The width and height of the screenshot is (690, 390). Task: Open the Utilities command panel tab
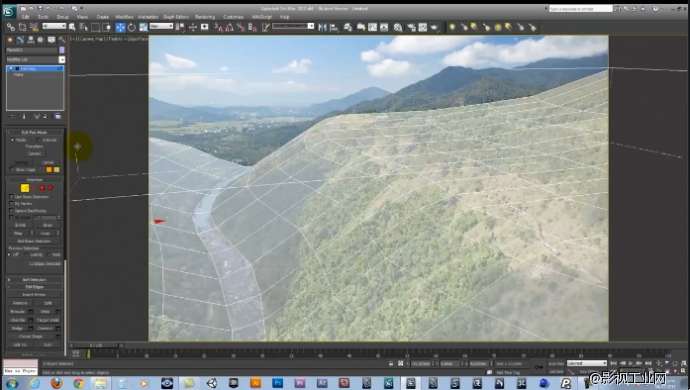click(61, 40)
